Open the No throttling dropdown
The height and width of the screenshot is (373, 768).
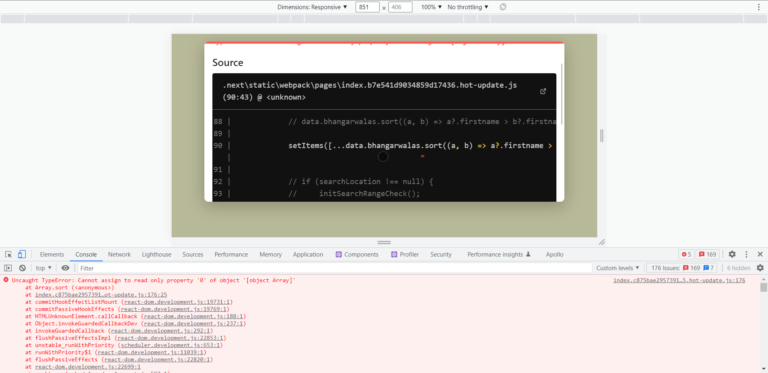click(x=468, y=7)
